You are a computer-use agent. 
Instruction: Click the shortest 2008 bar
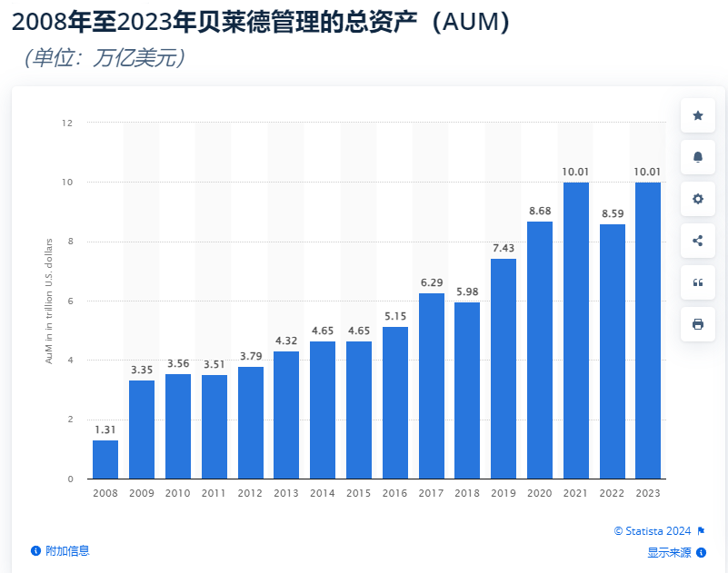(105, 458)
